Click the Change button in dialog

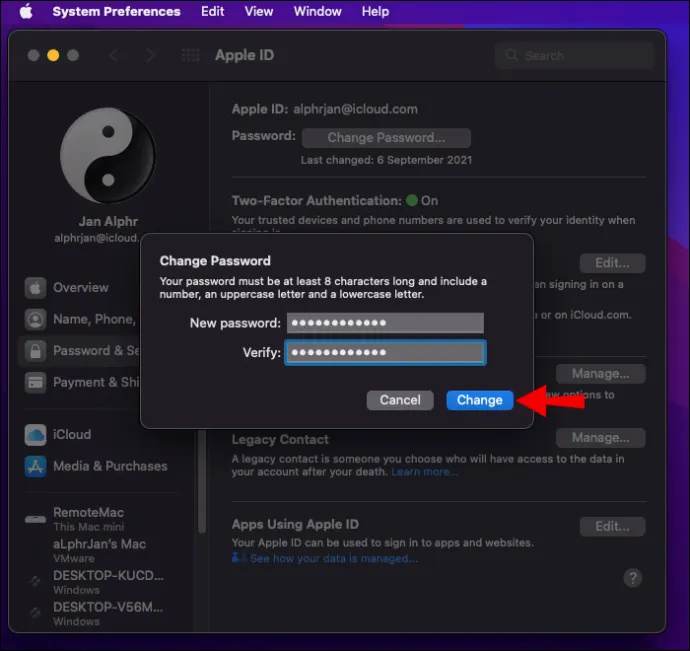coord(480,400)
